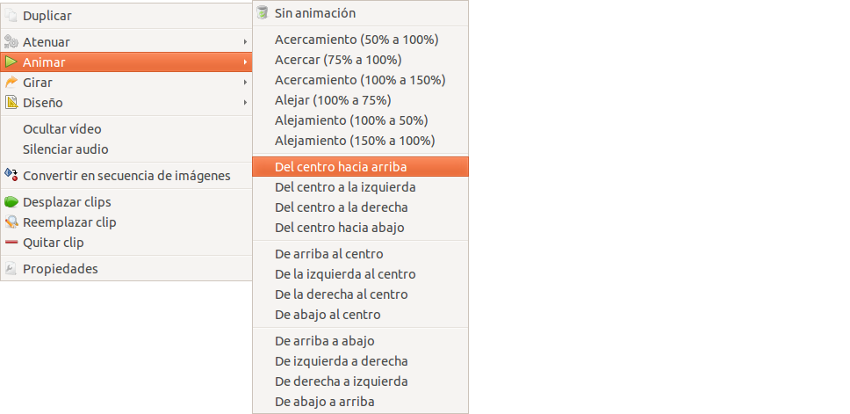Expand the Girar submenu arrow
850x414 pixels.
pyautogui.click(x=245, y=82)
